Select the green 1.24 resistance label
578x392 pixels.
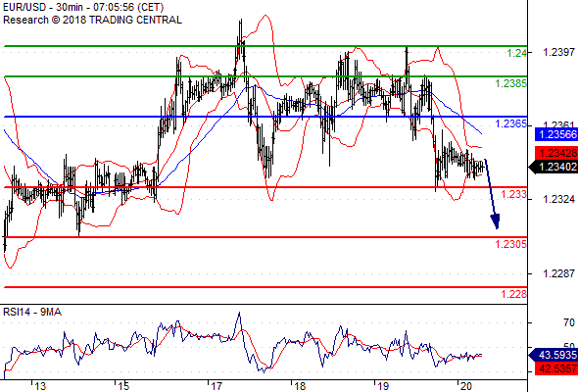517,54
